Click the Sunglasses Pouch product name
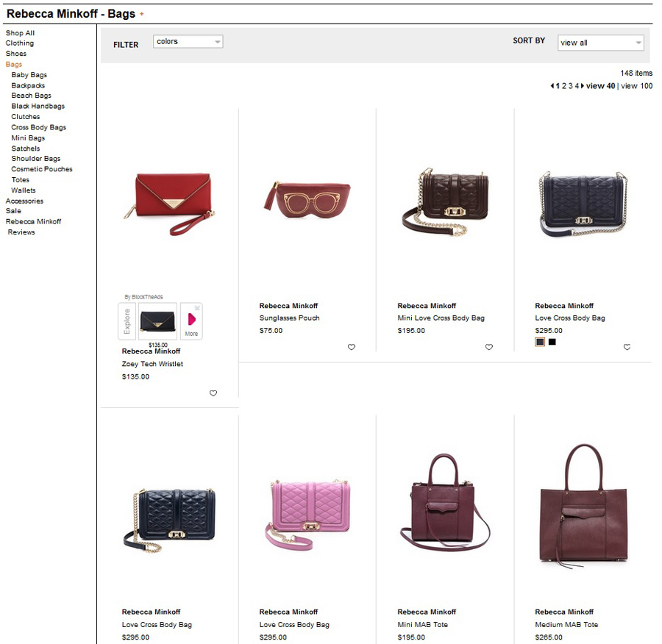Image resolution: width=662 pixels, height=644 pixels. [x=289, y=318]
